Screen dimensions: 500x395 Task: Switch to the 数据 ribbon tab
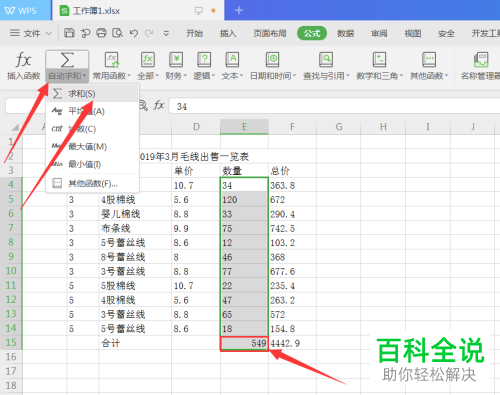[345, 33]
